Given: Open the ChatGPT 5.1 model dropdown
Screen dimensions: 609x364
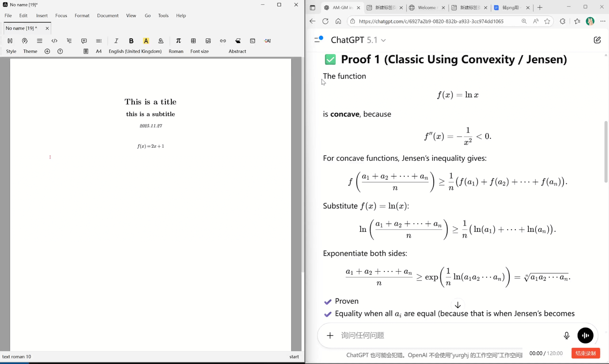Looking at the screenshot, I should click(358, 40).
